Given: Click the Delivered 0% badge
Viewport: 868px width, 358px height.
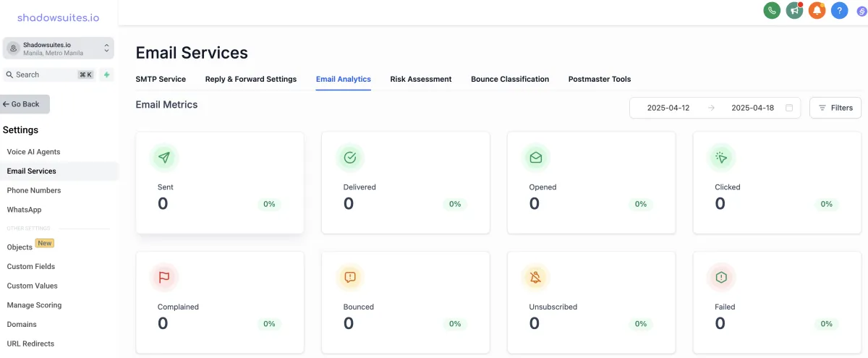Looking at the screenshot, I should point(455,204).
